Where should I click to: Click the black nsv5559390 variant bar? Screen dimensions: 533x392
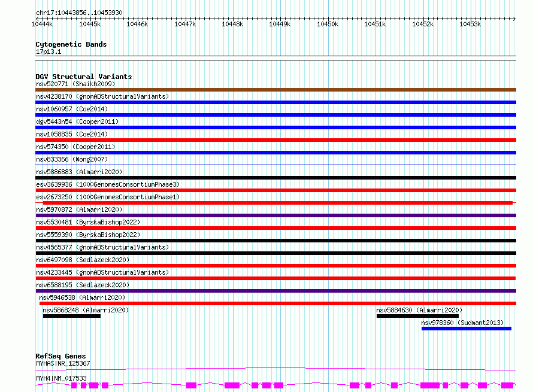(x=275, y=241)
